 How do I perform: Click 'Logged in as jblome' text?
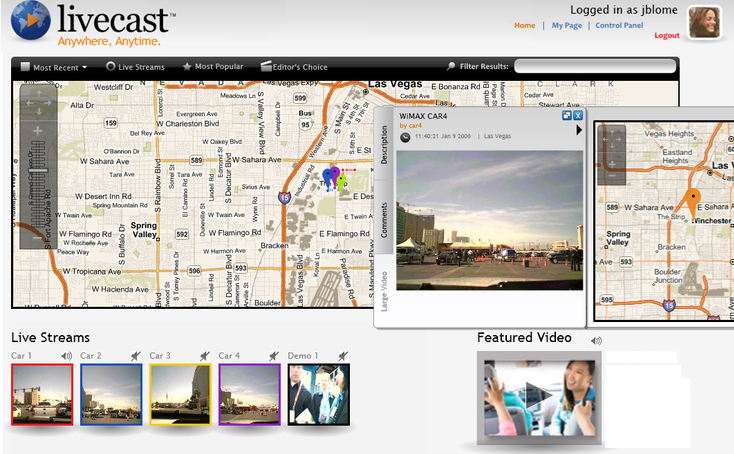pos(624,10)
